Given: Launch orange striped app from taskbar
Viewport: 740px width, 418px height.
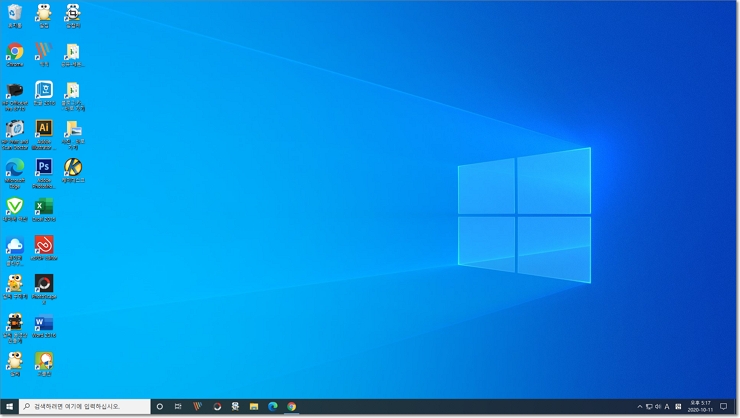Looking at the screenshot, I should pos(197,406).
